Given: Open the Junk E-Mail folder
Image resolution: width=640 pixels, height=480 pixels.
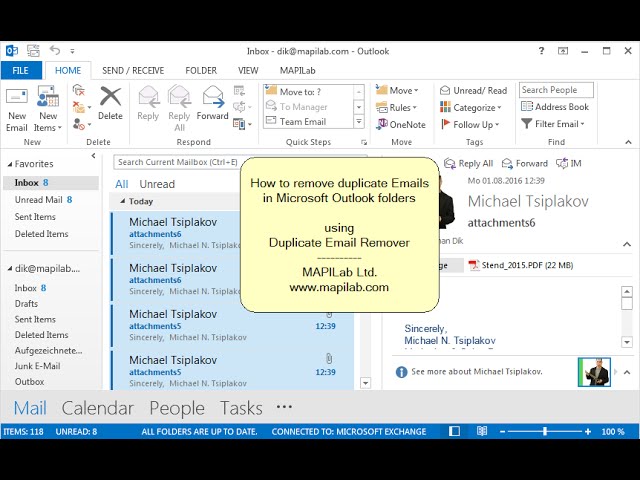Looking at the screenshot, I should coord(38,366).
